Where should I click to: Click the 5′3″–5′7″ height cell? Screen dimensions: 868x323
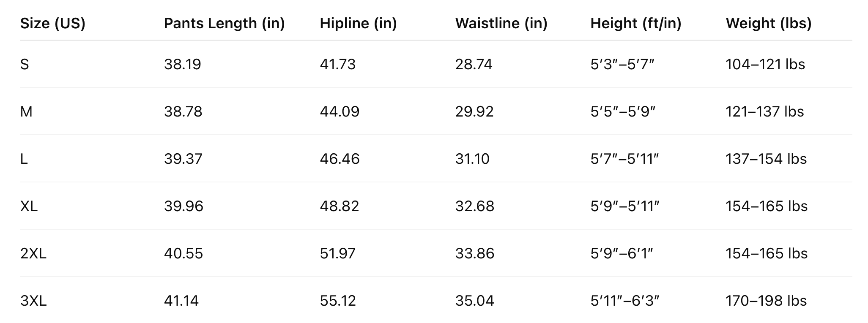pos(622,64)
